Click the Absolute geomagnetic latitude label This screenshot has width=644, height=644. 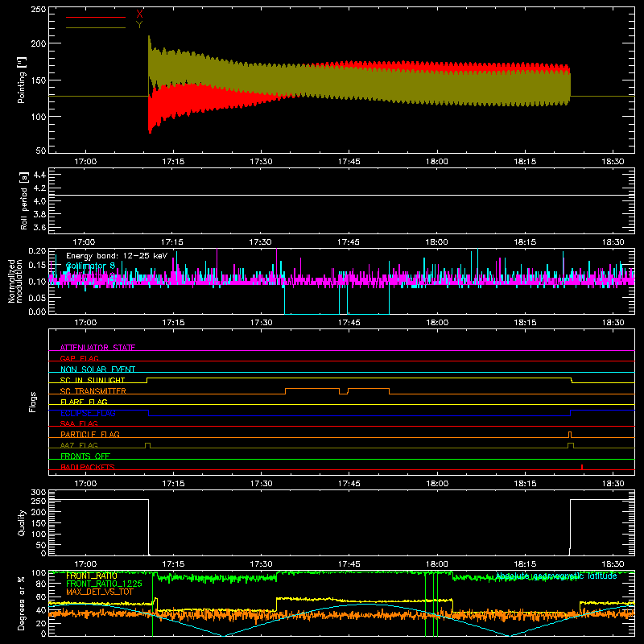click(556, 576)
